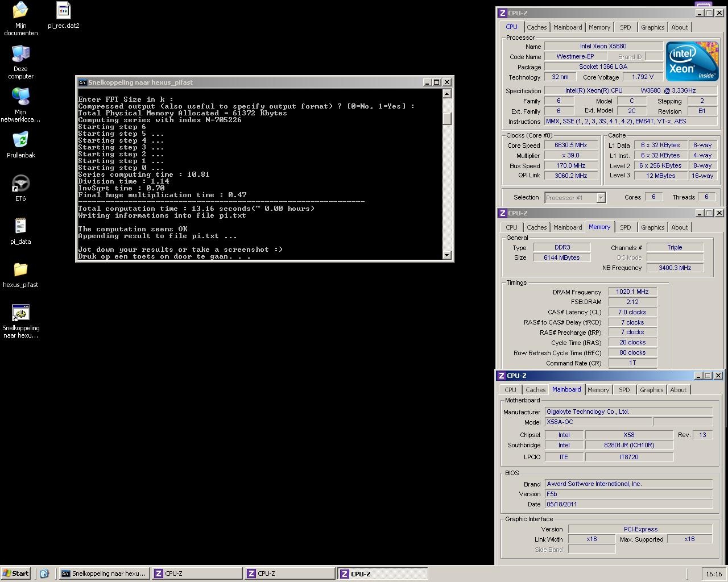The image size is (728, 582).
Task: Click the memory size value '6144 MBytes'
Action: pyautogui.click(x=562, y=257)
